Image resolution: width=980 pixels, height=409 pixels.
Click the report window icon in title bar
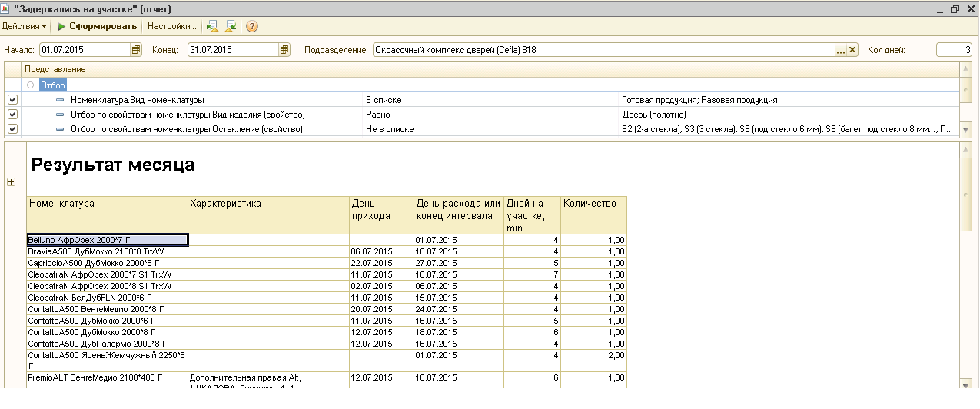6,9
